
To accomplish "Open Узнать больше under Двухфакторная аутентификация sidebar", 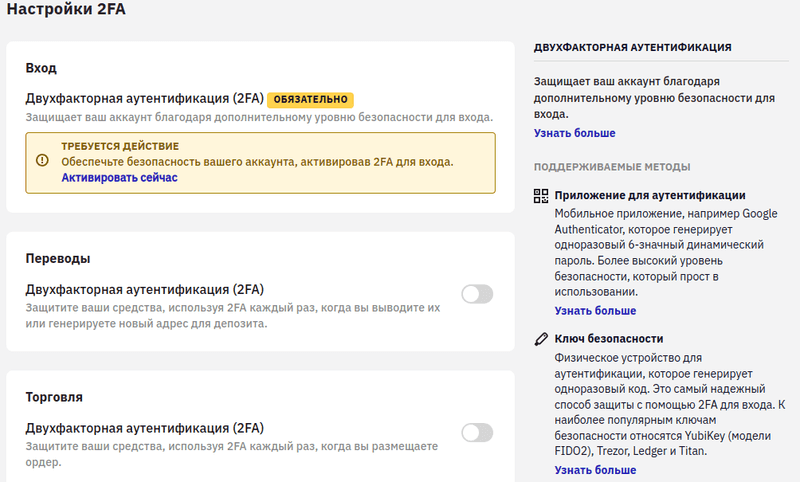I will click(x=574, y=133).
